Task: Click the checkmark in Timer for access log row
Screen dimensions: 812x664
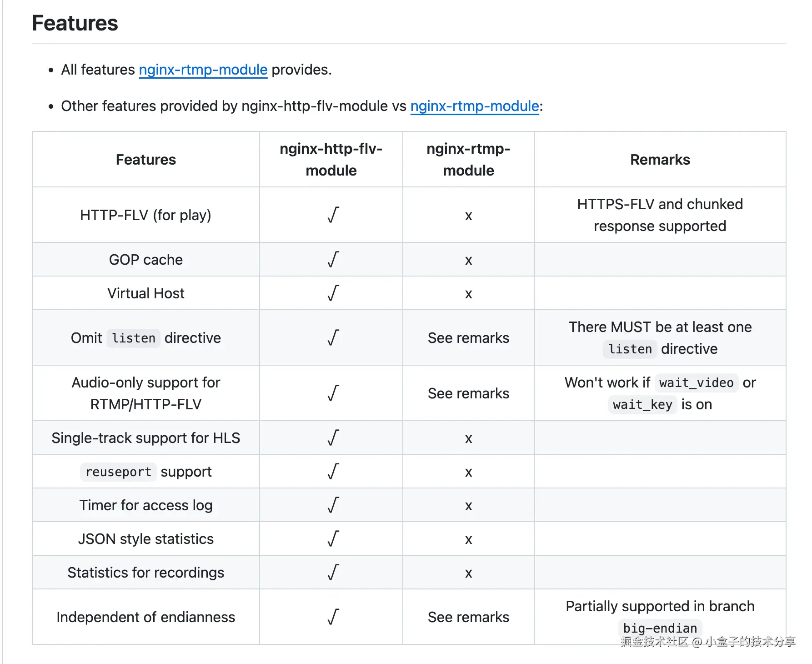Action: tap(333, 505)
